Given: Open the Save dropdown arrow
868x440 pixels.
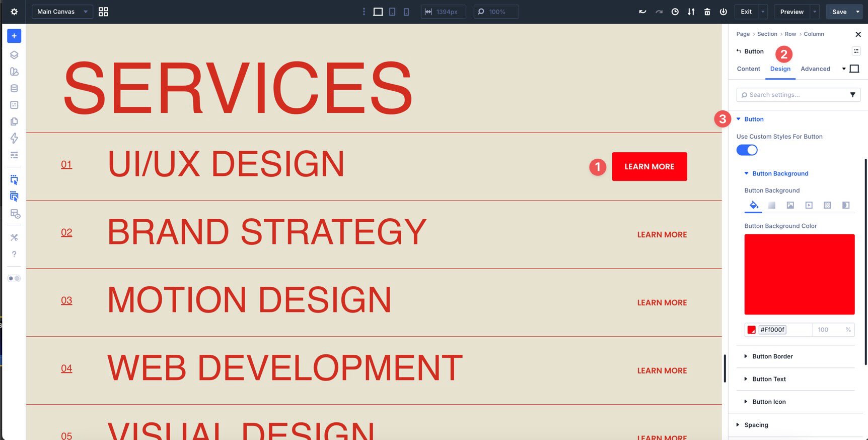Looking at the screenshot, I should pyautogui.click(x=858, y=12).
